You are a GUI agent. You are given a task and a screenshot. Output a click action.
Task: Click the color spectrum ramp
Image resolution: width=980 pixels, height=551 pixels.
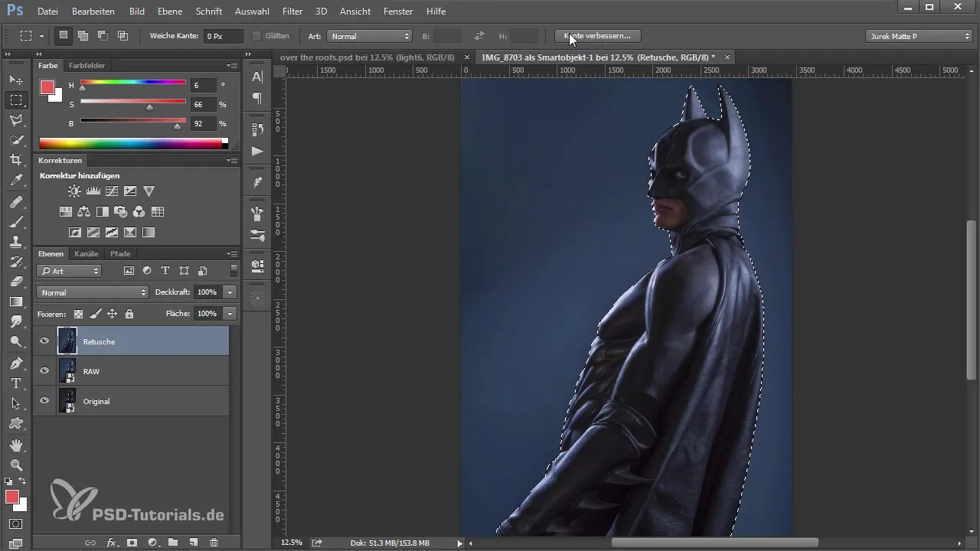(x=133, y=143)
